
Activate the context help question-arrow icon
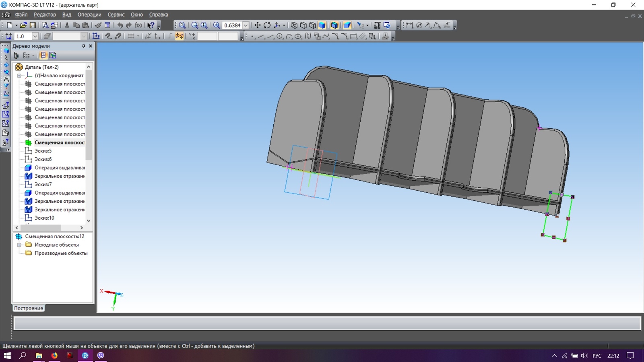click(151, 25)
